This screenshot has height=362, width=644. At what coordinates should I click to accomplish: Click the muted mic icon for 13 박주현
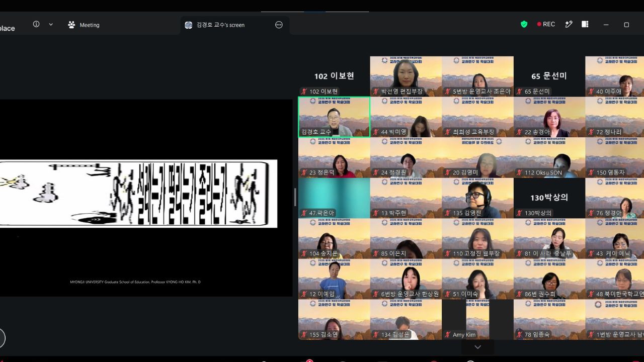pos(376,213)
